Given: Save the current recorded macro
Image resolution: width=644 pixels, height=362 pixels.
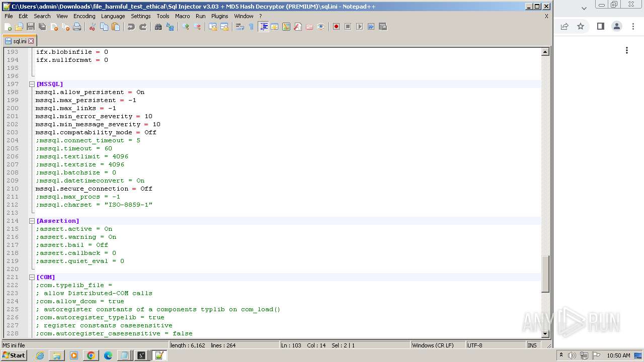Looking at the screenshot, I should (382, 27).
